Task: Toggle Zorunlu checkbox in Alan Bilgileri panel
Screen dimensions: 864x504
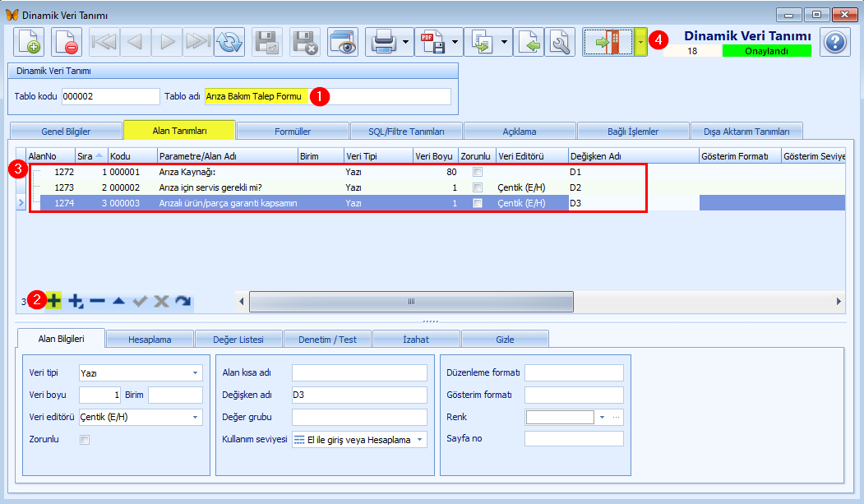Action: pyautogui.click(x=85, y=440)
